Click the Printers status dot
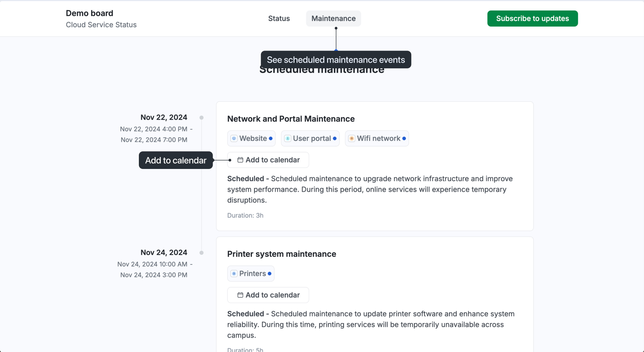Image resolution: width=644 pixels, height=352 pixels. [x=270, y=274]
